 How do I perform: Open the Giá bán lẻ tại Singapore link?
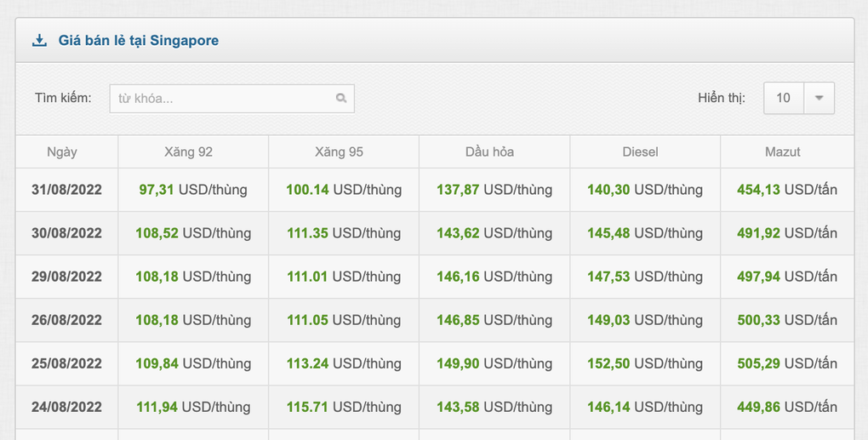point(138,40)
